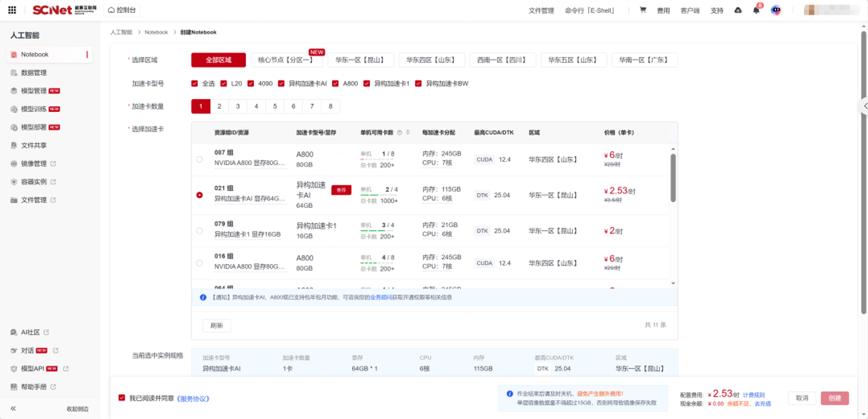Click the 刷新 refresh button

[x=216, y=325]
